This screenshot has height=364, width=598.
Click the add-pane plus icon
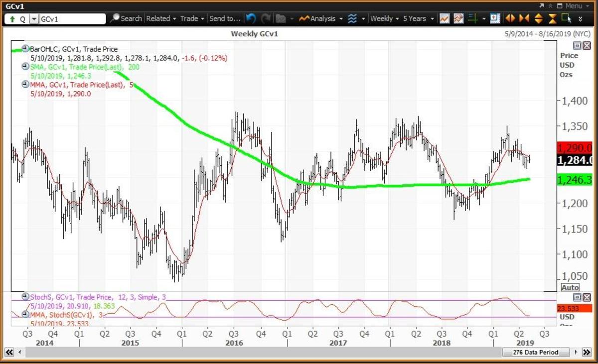tap(495, 18)
